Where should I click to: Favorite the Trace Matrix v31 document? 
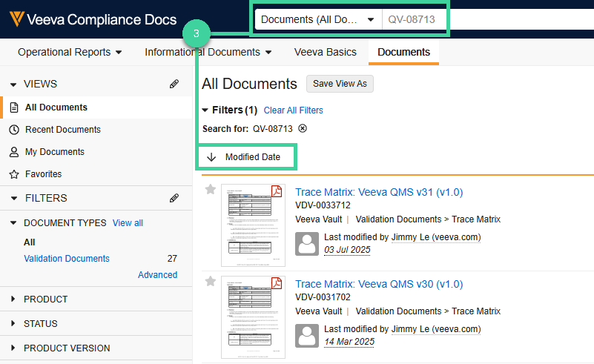coord(211,189)
